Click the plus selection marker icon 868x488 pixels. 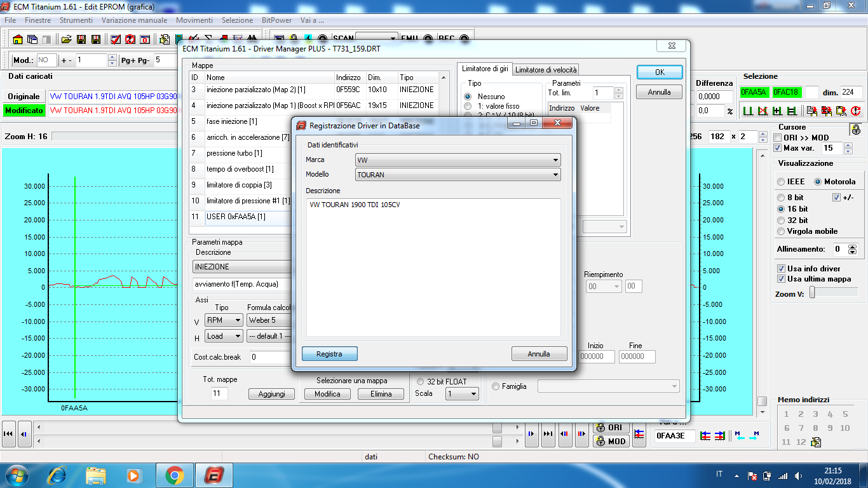[776, 111]
